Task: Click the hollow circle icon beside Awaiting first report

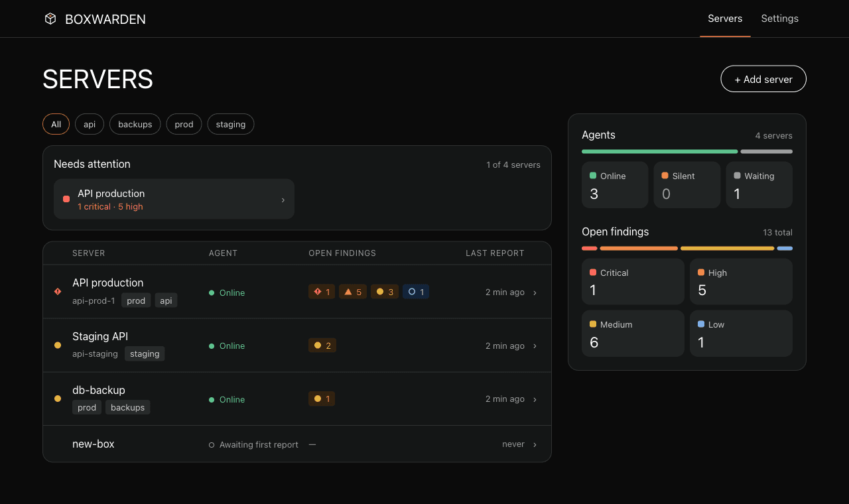Action: 212,445
